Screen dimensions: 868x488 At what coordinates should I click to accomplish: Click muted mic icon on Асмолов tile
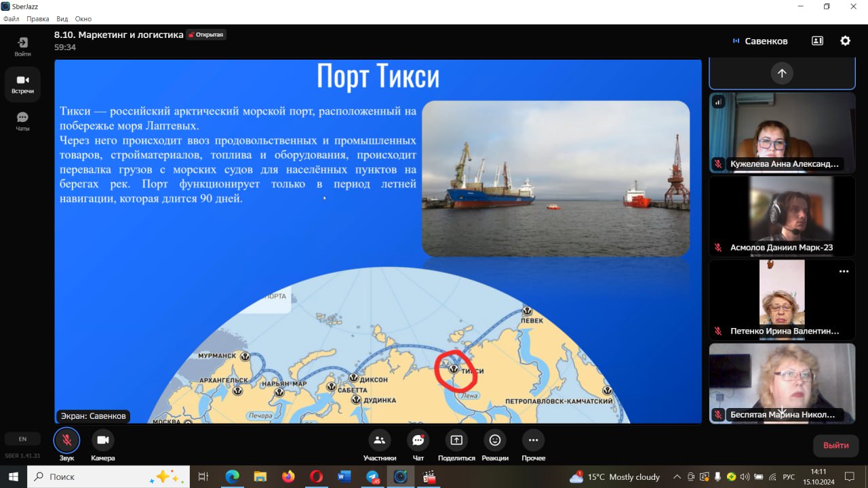coord(718,247)
